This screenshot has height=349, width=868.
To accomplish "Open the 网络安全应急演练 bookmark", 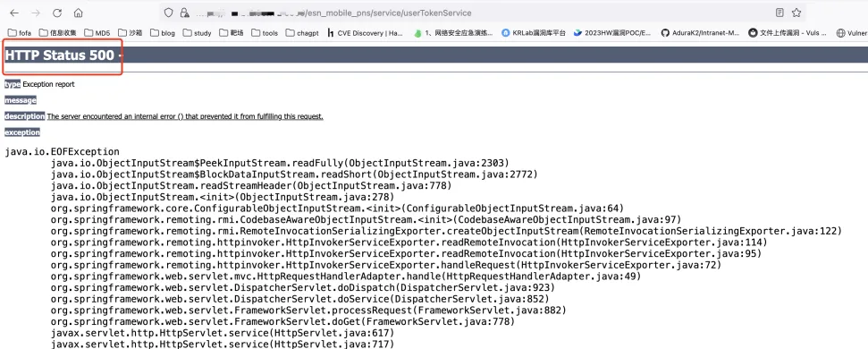I will 453,33.
